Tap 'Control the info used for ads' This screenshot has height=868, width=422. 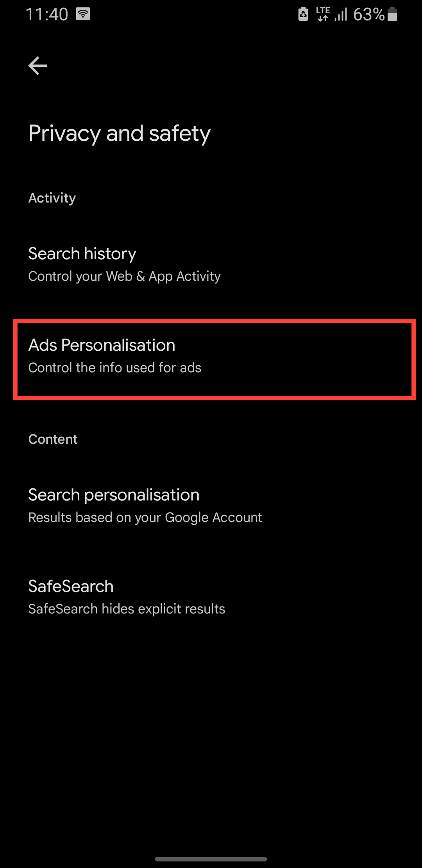(x=115, y=368)
